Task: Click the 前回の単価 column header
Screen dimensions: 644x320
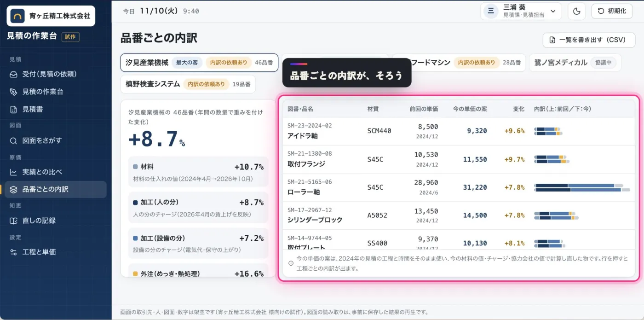Action: point(424,109)
